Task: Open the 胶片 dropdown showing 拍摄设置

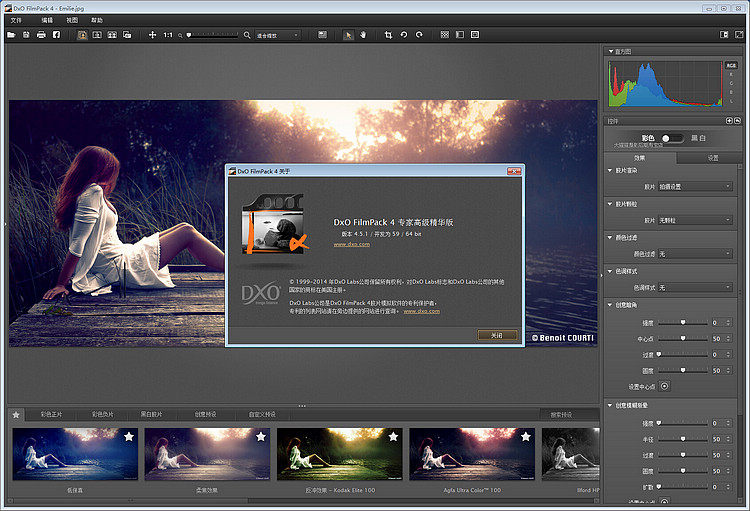Action: click(695, 187)
